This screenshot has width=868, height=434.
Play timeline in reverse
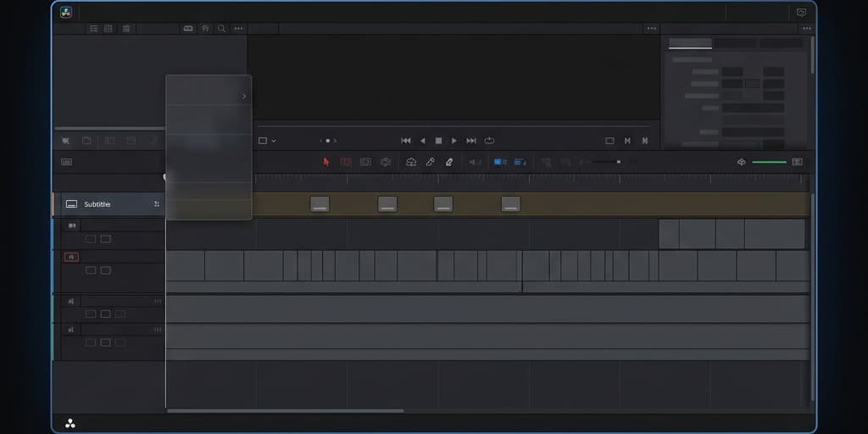tap(422, 141)
